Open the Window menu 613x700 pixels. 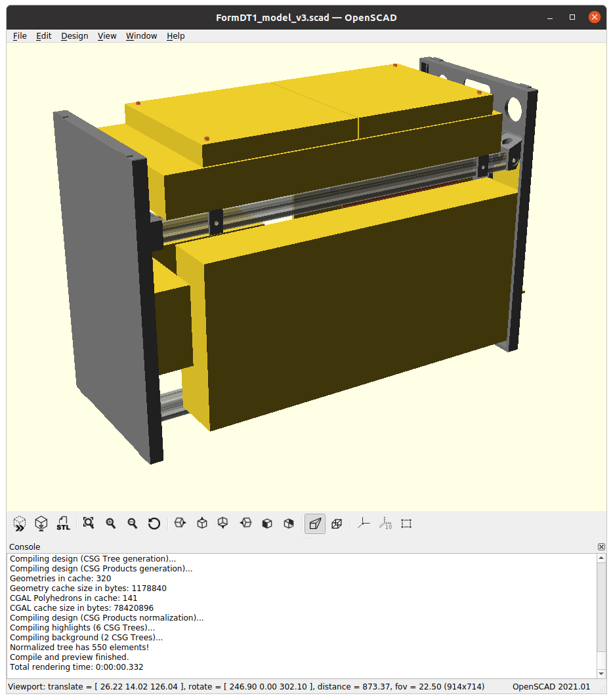point(141,35)
